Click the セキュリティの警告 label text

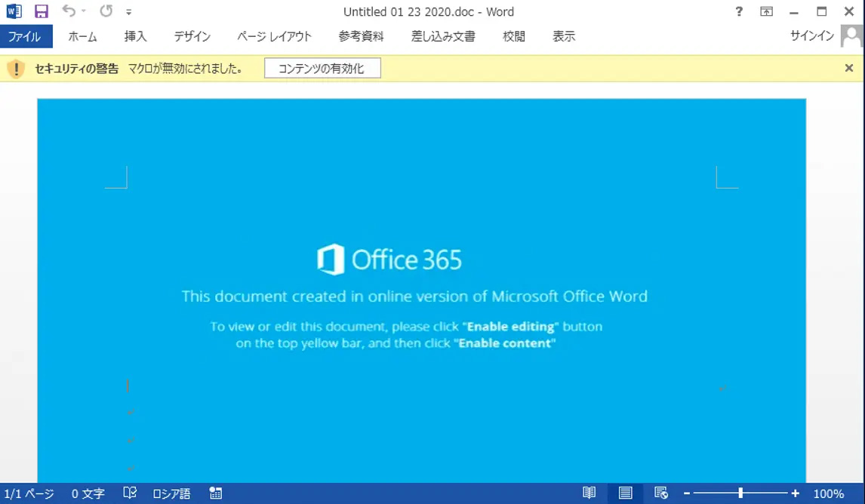pyautogui.click(x=77, y=69)
